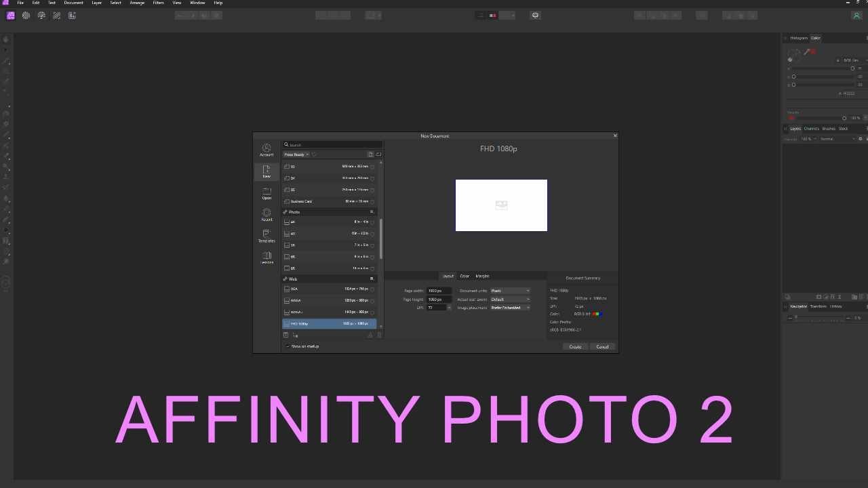
Task: Collapse the Photo preset group
Action: (372, 212)
